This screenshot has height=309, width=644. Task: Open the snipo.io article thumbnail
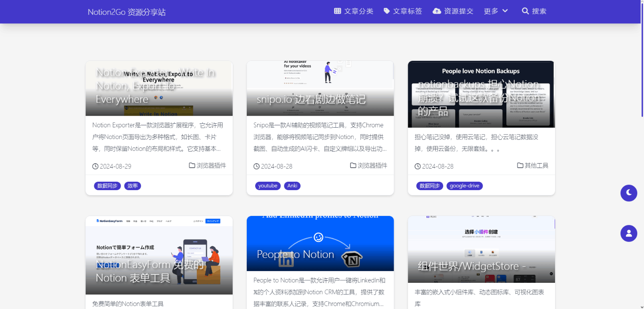(320, 88)
